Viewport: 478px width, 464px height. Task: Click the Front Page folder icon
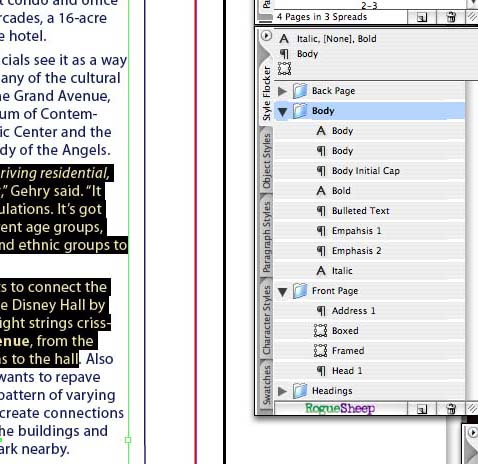coord(300,291)
